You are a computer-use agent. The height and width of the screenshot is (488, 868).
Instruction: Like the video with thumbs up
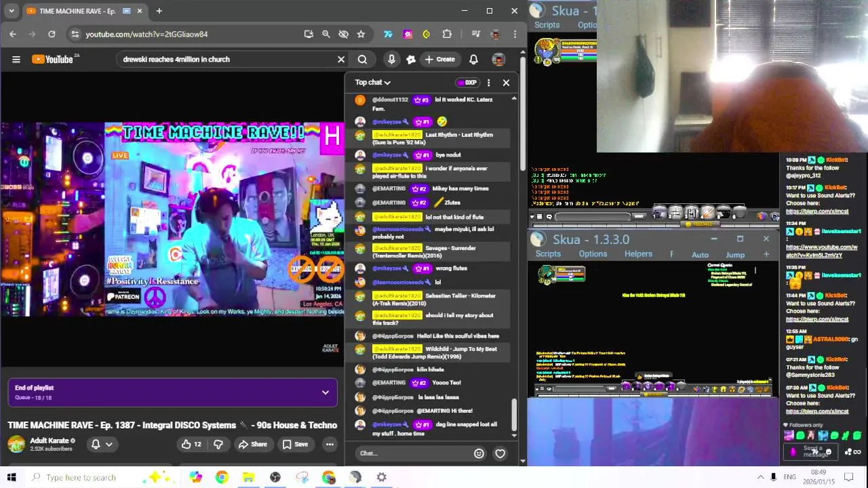[x=191, y=444]
